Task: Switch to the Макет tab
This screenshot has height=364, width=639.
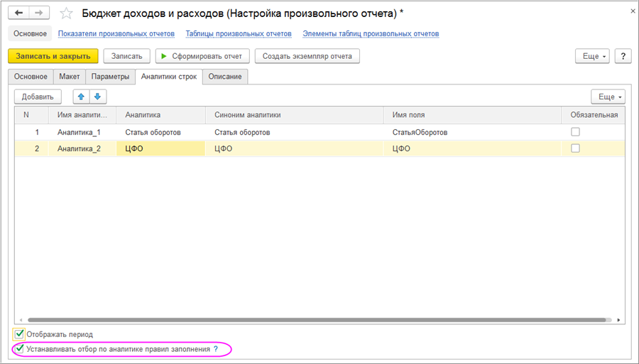Action: click(x=69, y=77)
